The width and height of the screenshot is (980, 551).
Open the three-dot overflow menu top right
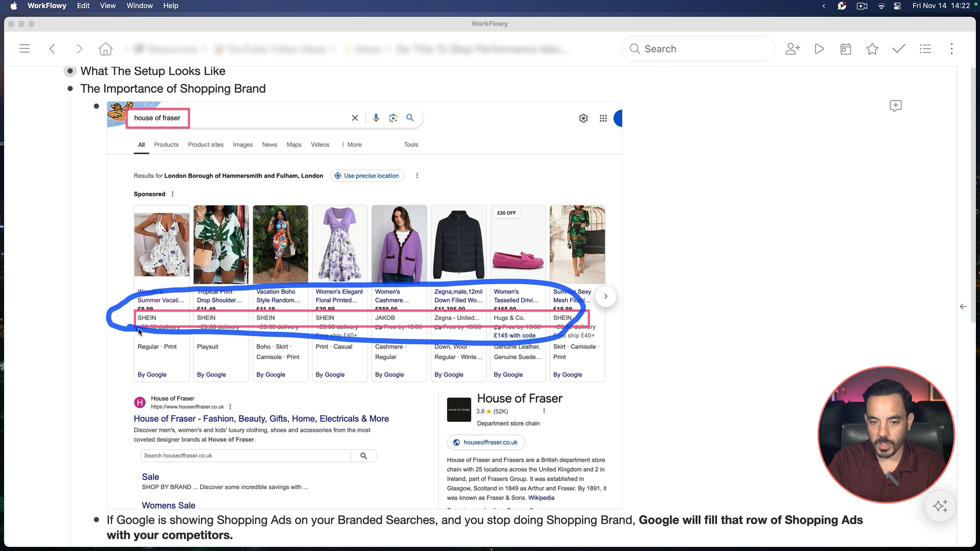click(x=952, y=48)
